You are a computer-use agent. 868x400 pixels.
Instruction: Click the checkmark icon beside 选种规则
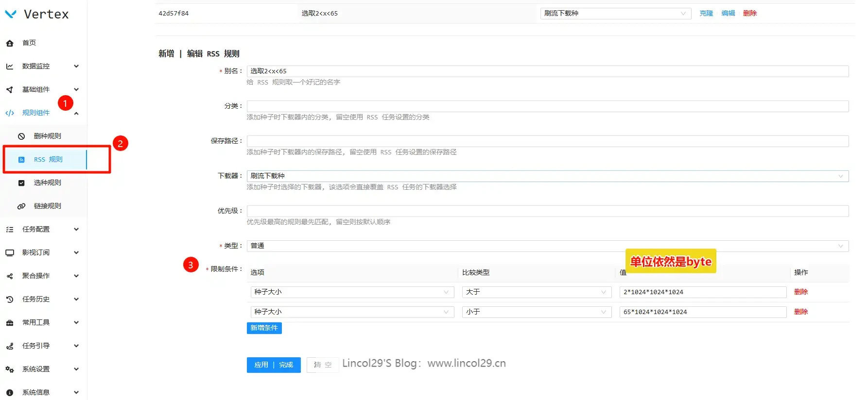coord(21,183)
